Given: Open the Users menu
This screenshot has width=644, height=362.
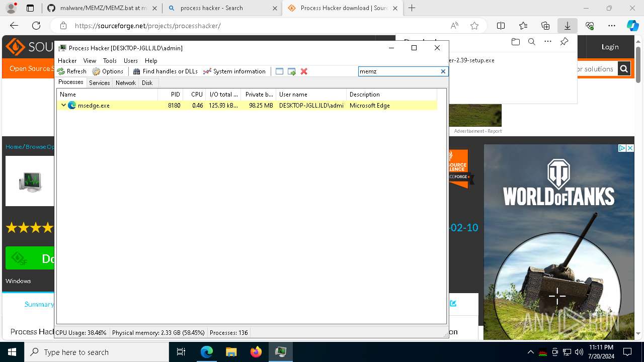Looking at the screenshot, I should tap(131, 60).
